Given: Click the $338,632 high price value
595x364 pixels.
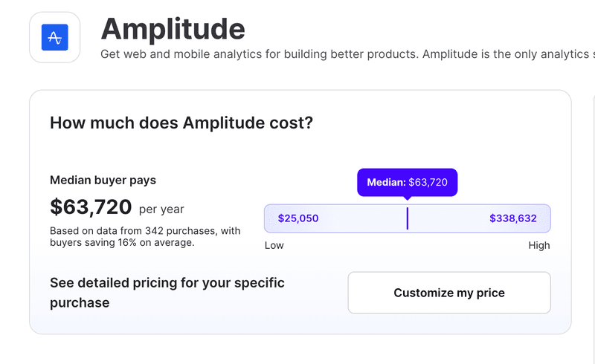Looking at the screenshot, I should click(513, 218).
